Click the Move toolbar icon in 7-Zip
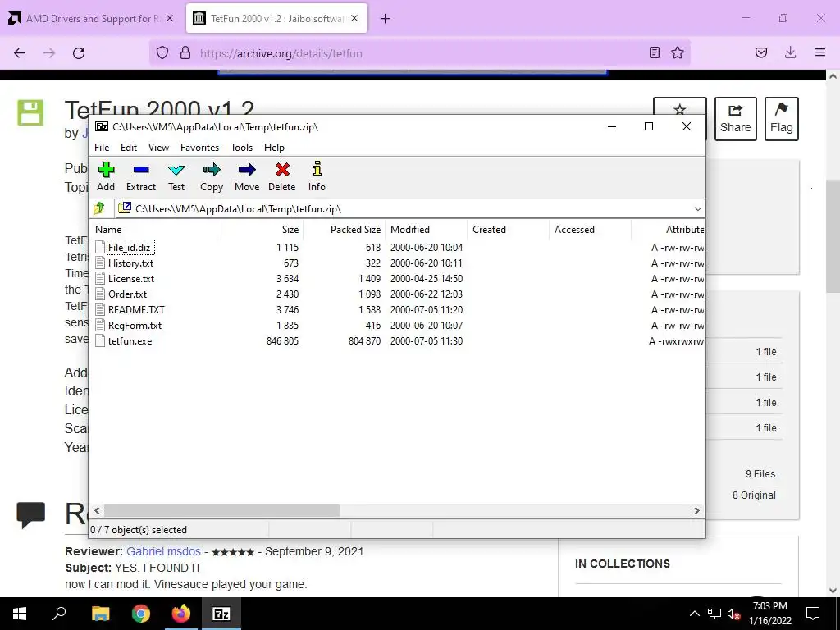 [x=247, y=176]
